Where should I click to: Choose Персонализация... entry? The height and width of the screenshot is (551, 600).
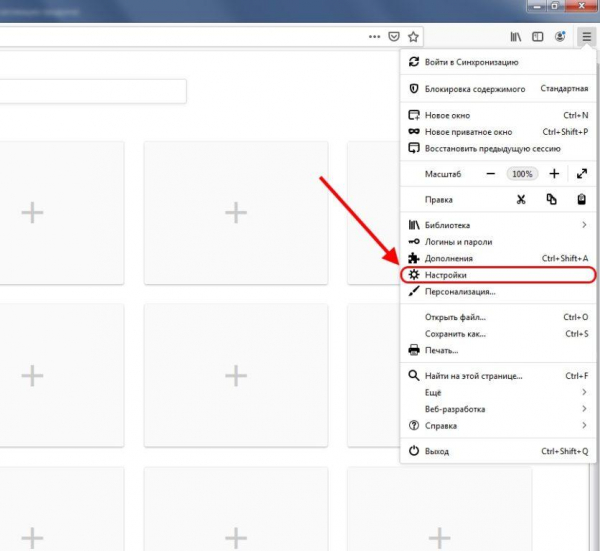pyautogui.click(x=498, y=292)
